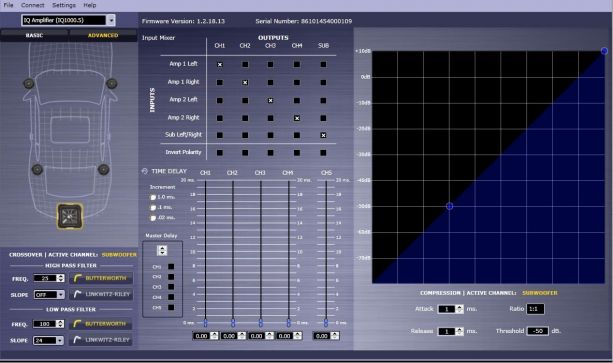The image size is (613, 363).
Task: Select the rear right speaker icon
Action: pyautogui.click(x=104, y=169)
